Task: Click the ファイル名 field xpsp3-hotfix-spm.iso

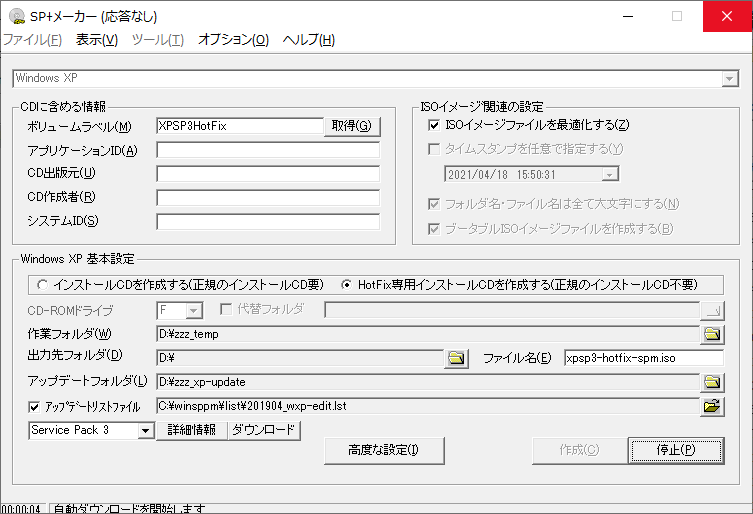Action: click(x=644, y=358)
